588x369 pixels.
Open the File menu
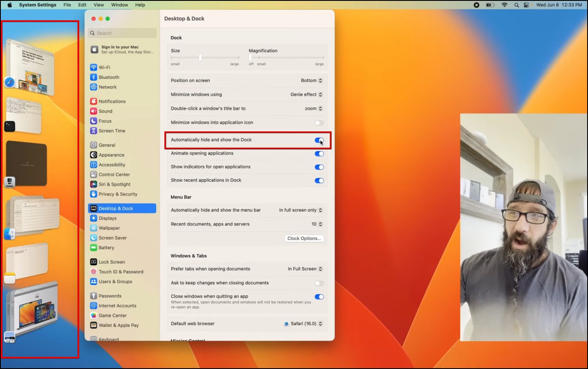click(67, 5)
